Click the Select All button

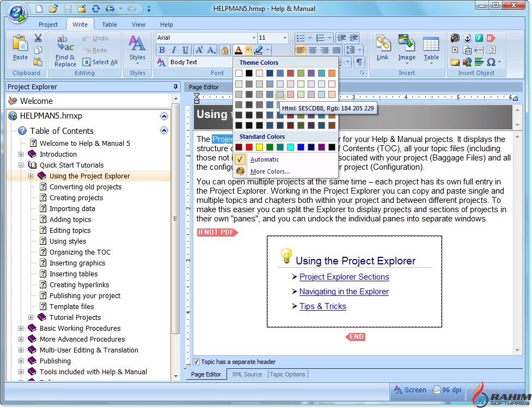pyautogui.click(x=100, y=62)
